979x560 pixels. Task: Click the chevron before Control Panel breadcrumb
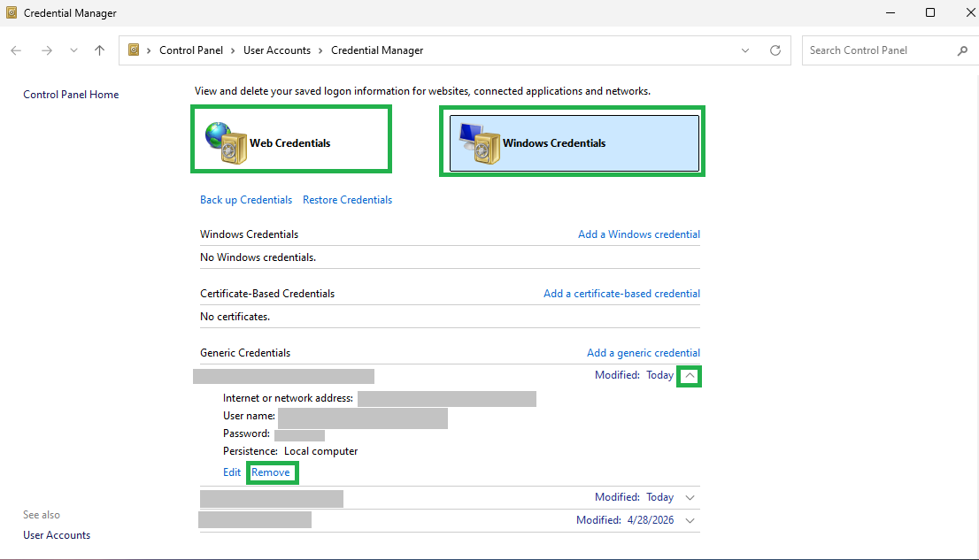(x=149, y=50)
